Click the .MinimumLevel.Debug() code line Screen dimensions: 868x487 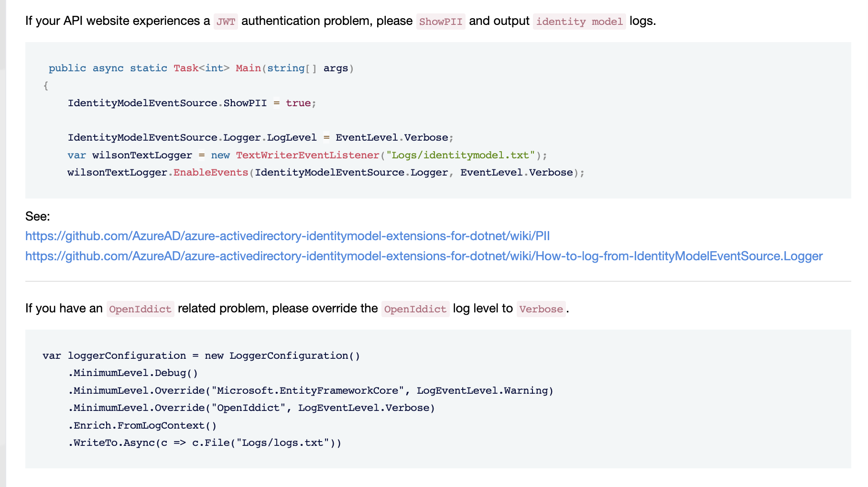[133, 373]
